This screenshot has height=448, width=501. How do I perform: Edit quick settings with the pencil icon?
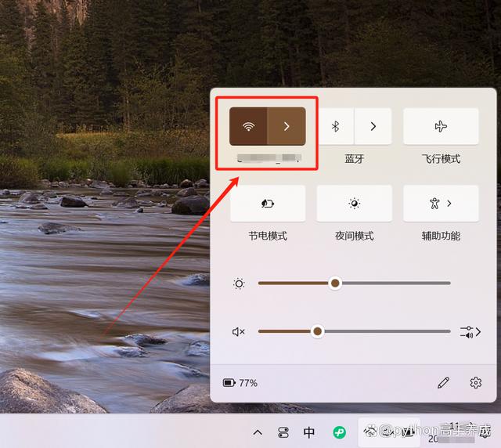[x=444, y=382]
